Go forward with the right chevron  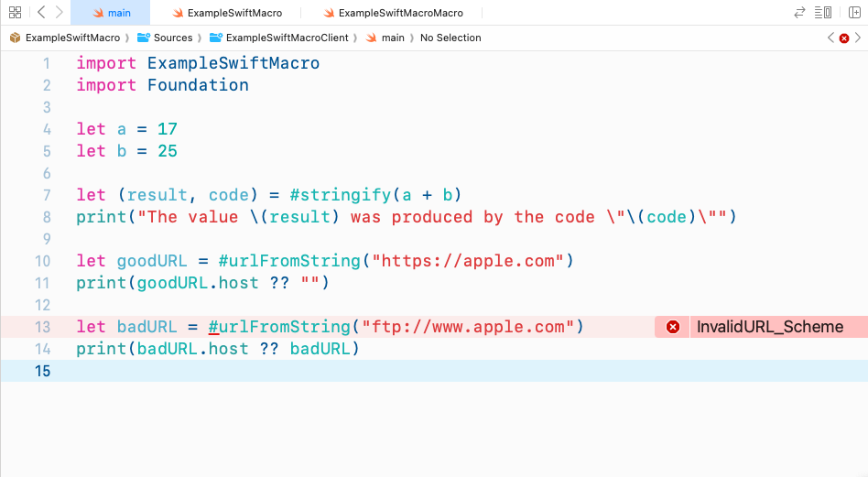pyautogui.click(x=60, y=12)
